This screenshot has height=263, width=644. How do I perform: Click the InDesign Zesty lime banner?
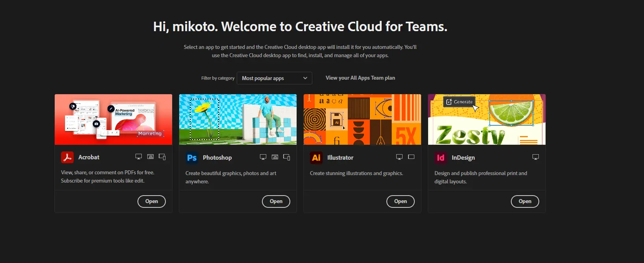click(x=487, y=119)
